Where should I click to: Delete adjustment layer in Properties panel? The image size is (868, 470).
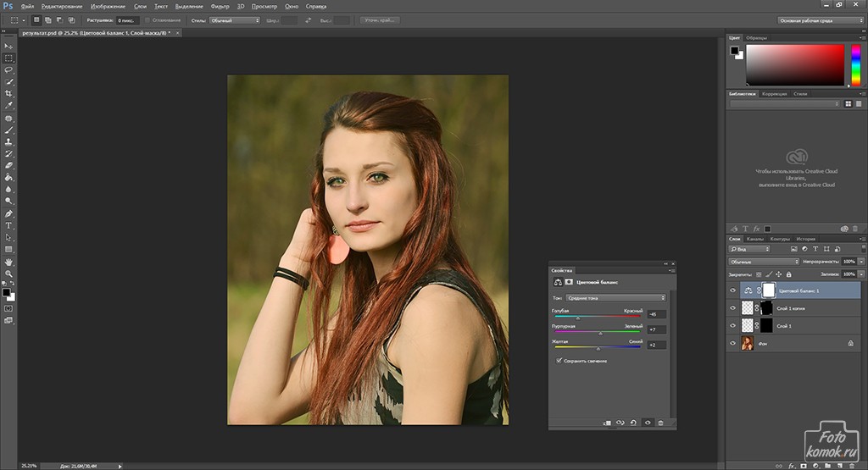[x=660, y=423]
